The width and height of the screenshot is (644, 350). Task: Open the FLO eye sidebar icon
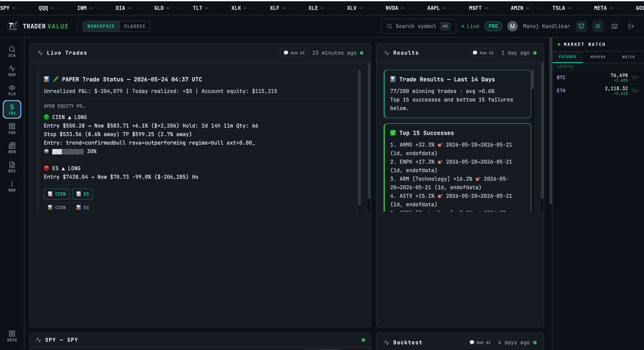click(12, 90)
